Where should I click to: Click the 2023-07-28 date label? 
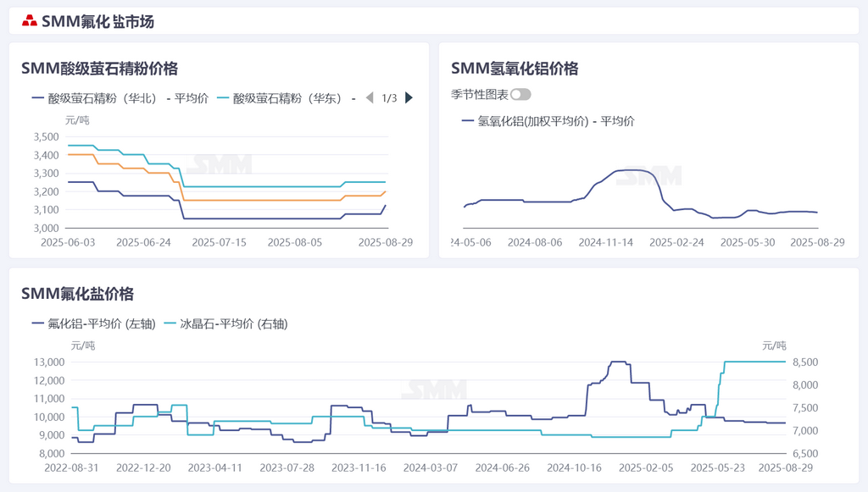tap(287, 467)
